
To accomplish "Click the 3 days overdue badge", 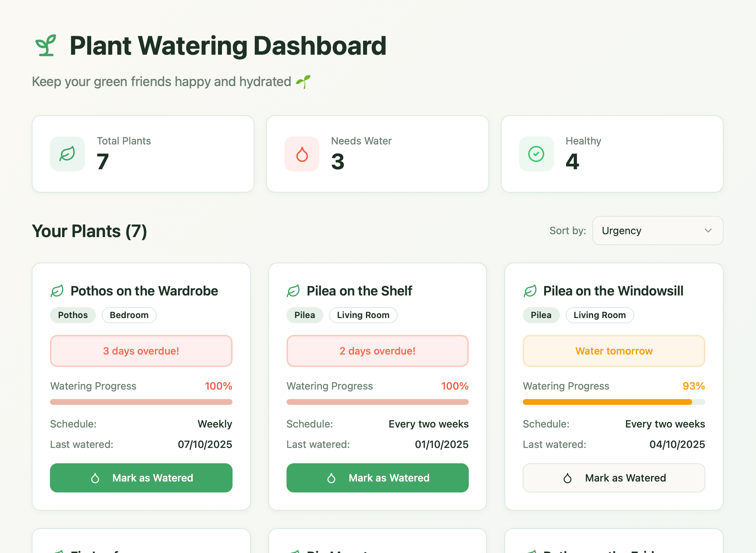I will 141,351.
